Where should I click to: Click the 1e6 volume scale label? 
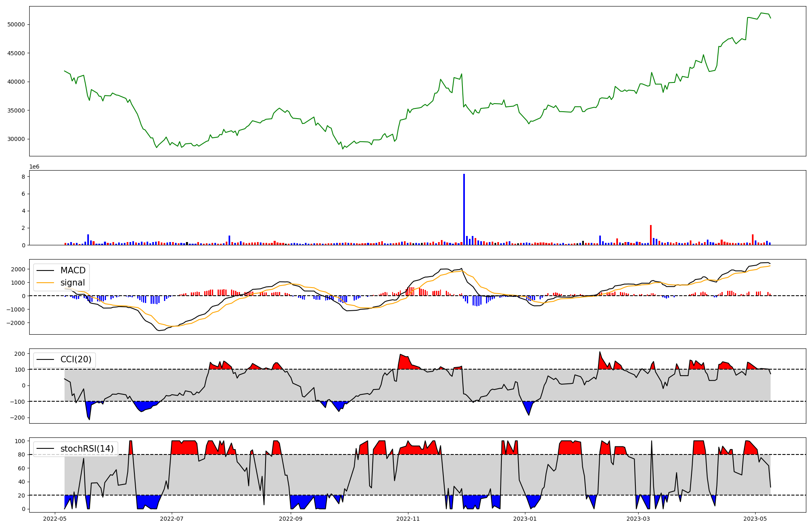(x=34, y=167)
